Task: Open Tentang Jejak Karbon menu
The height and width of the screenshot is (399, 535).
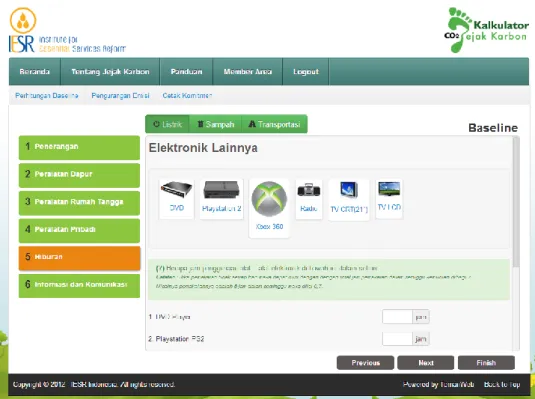Action: point(110,72)
